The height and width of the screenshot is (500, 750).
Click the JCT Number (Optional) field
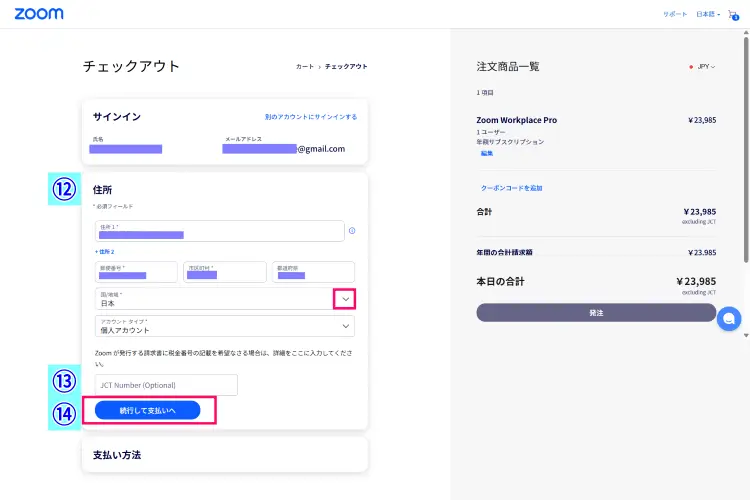166,385
